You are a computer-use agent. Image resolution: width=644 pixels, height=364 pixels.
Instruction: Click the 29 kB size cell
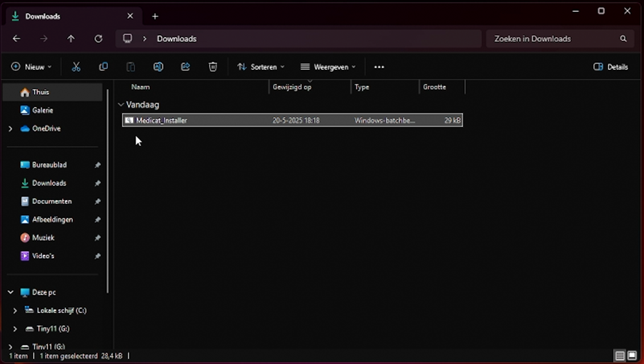pos(452,120)
